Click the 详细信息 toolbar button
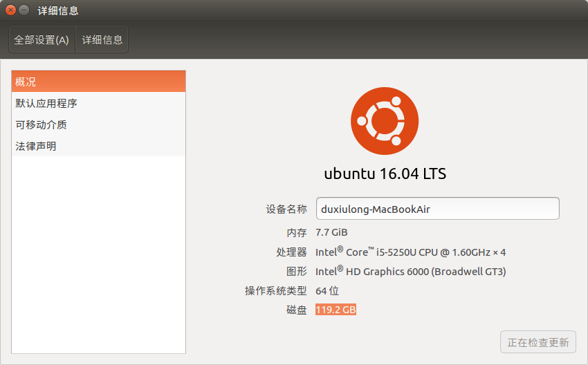The height and width of the screenshot is (365, 588). [x=102, y=39]
